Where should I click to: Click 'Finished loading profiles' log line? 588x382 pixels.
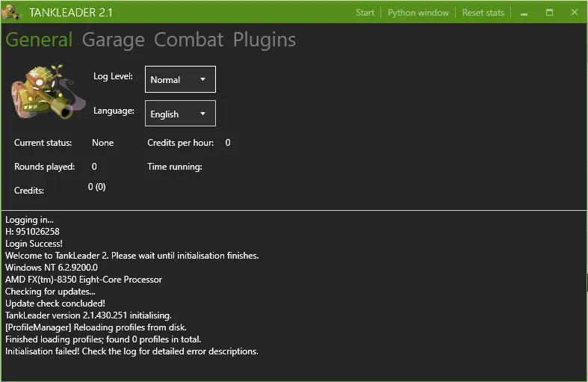tap(103, 339)
